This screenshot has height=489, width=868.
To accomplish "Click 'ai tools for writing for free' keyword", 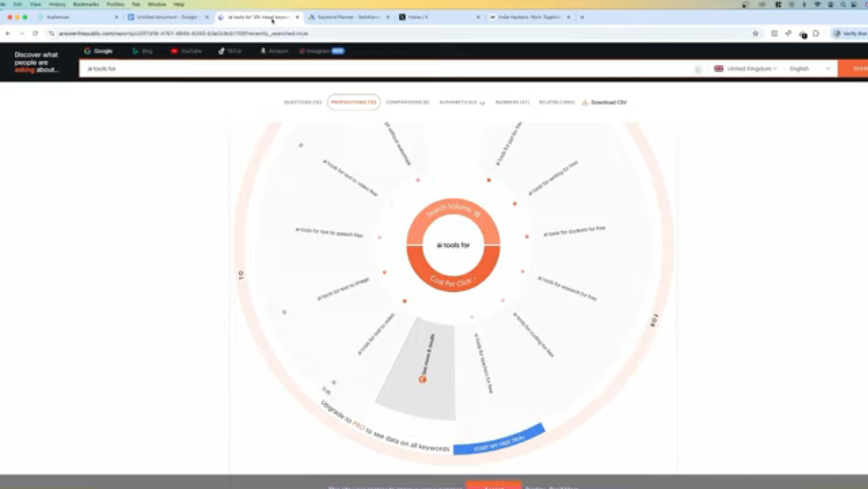I will click(x=553, y=178).
